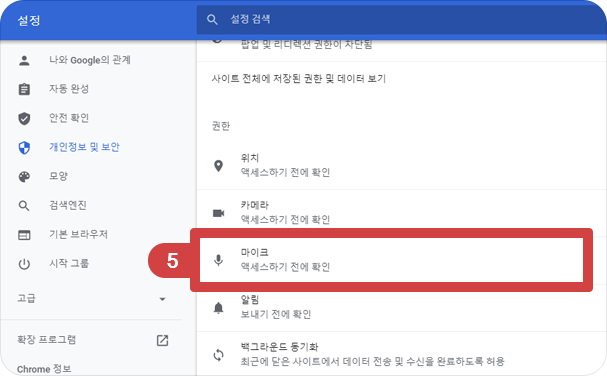
Task: Click the clipboard icon for 자동 완성
Action: (x=24, y=89)
